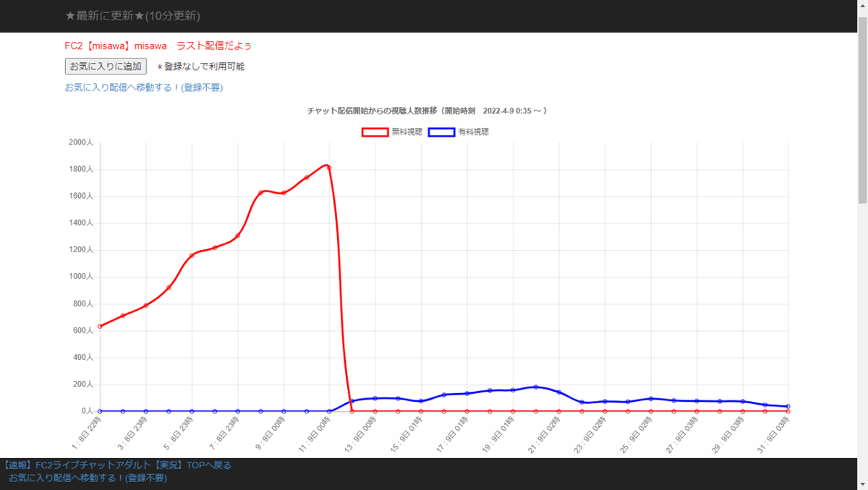The height and width of the screenshot is (490, 868).
Task: Add stream via お気に入りに追加 button
Action: point(106,66)
